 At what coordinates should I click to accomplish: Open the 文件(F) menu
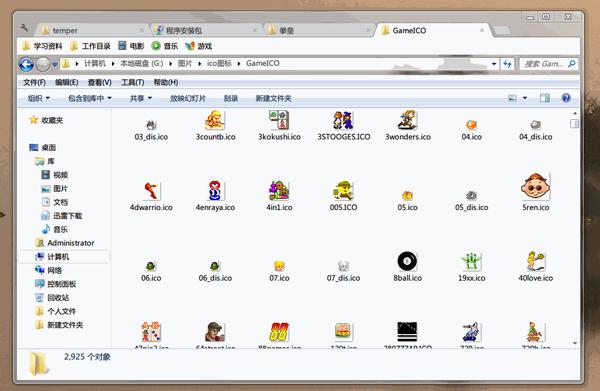(34, 82)
